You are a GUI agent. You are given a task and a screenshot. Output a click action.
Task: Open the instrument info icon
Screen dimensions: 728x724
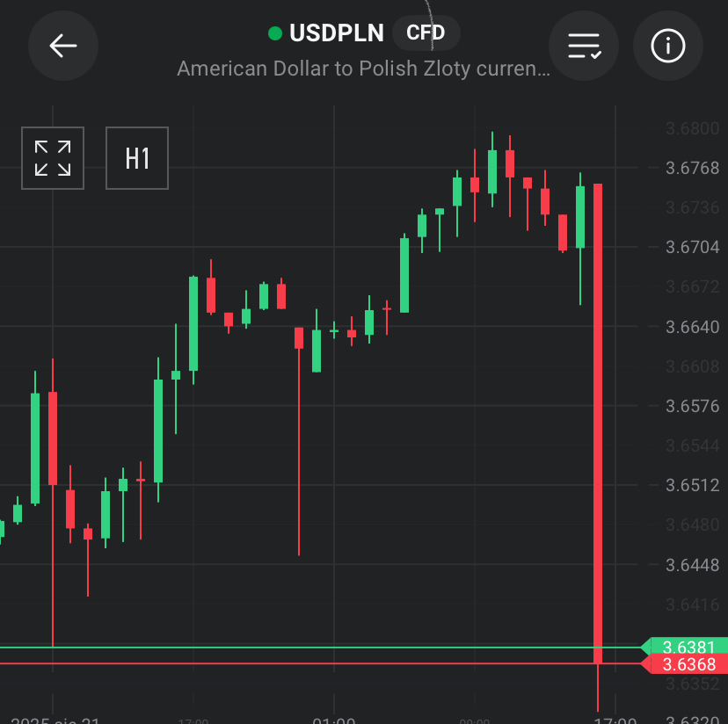click(x=667, y=46)
